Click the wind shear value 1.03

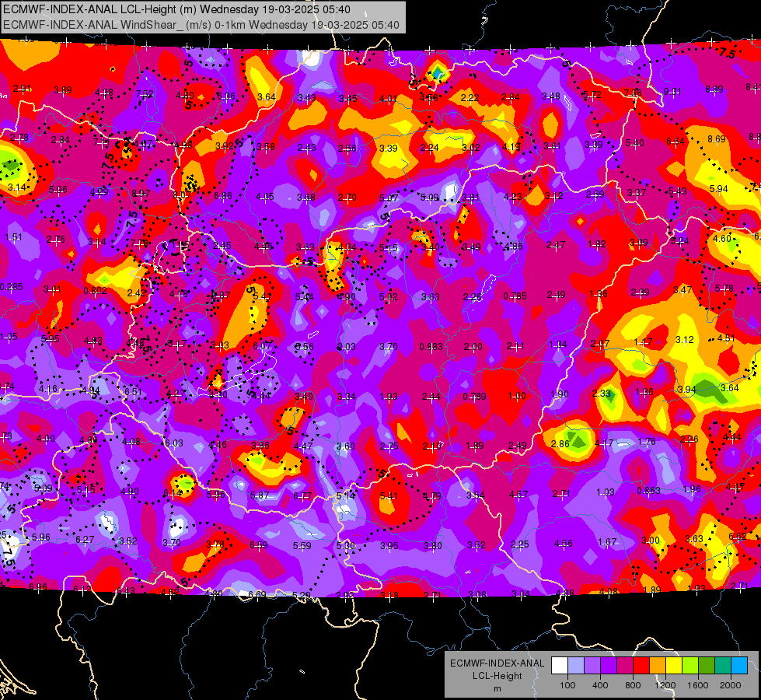pyautogui.click(x=606, y=492)
